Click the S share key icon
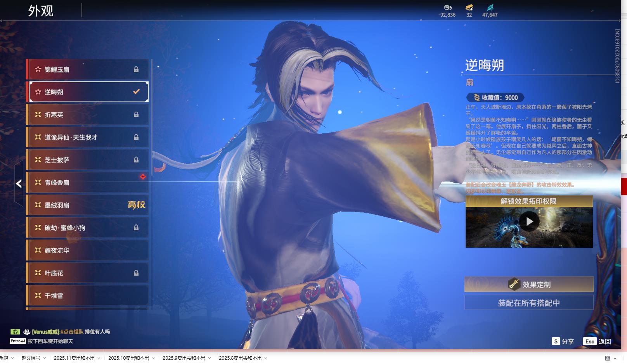The width and height of the screenshot is (627, 364). click(x=556, y=341)
